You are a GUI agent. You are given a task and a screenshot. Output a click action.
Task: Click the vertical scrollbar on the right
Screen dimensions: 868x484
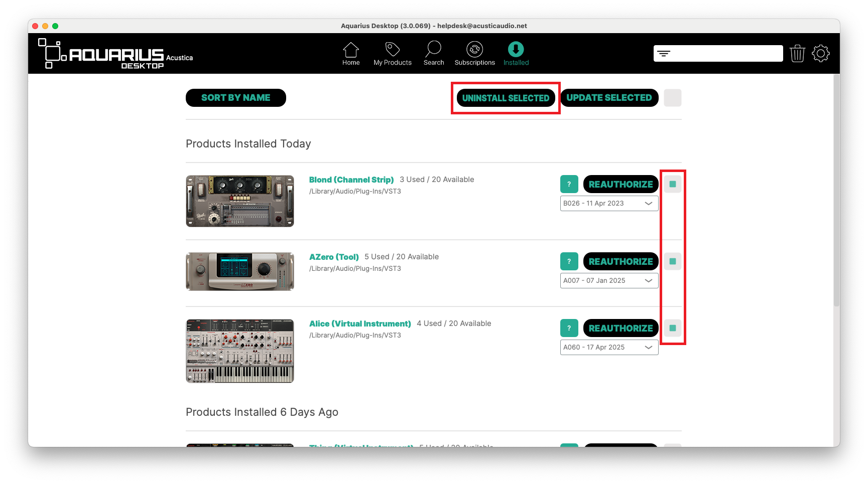point(836,191)
